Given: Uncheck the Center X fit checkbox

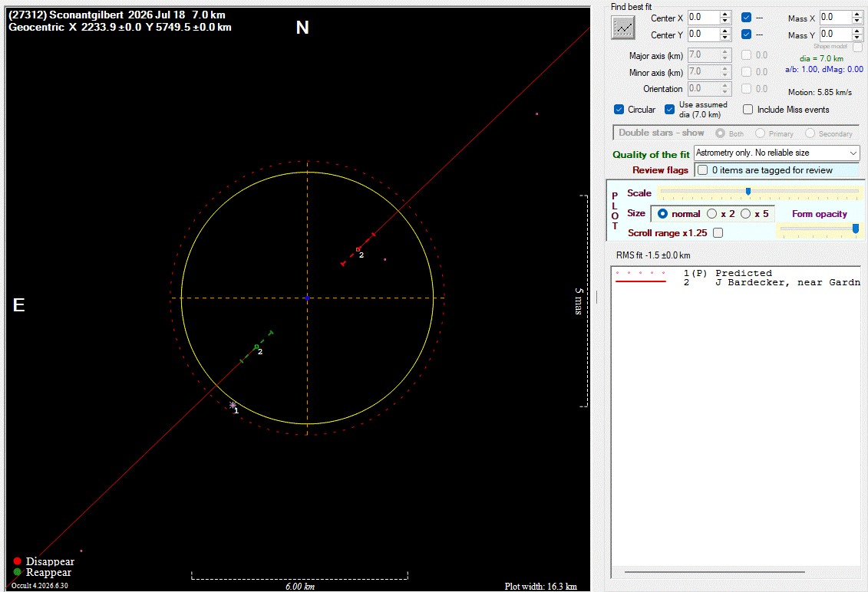Looking at the screenshot, I should point(746,18).
